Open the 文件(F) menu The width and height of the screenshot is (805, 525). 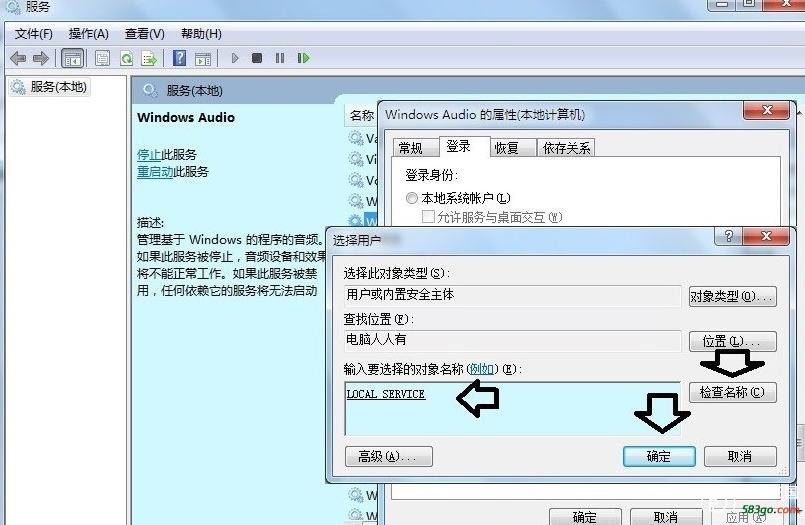coord(33,34)
